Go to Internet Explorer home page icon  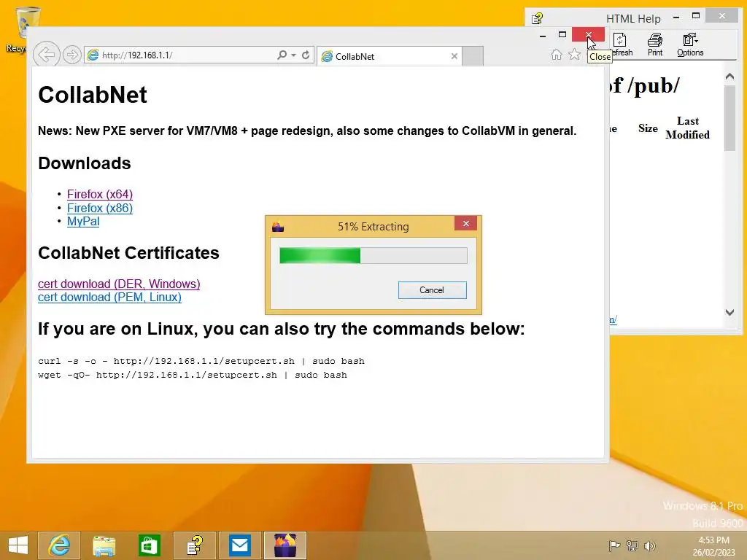[557, 55]
